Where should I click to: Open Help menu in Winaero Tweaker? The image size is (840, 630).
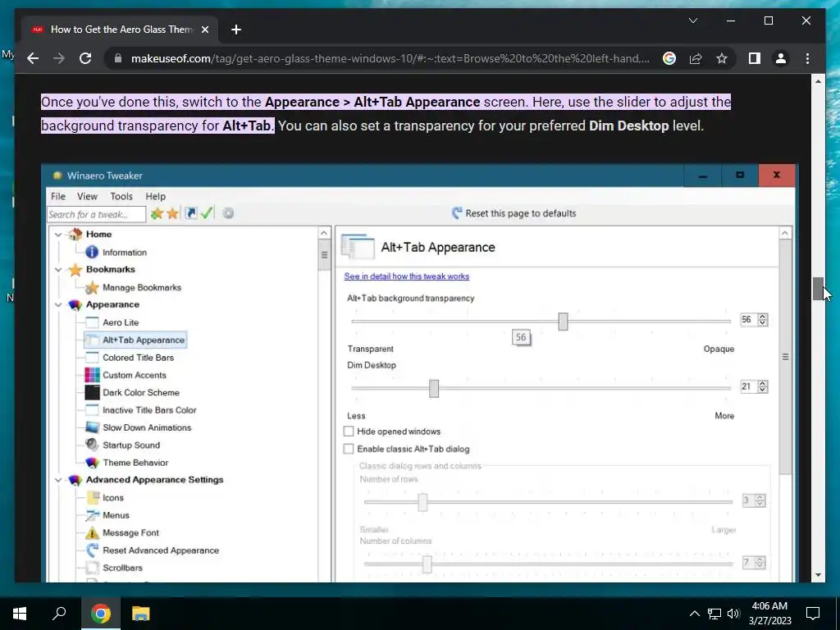155,196
